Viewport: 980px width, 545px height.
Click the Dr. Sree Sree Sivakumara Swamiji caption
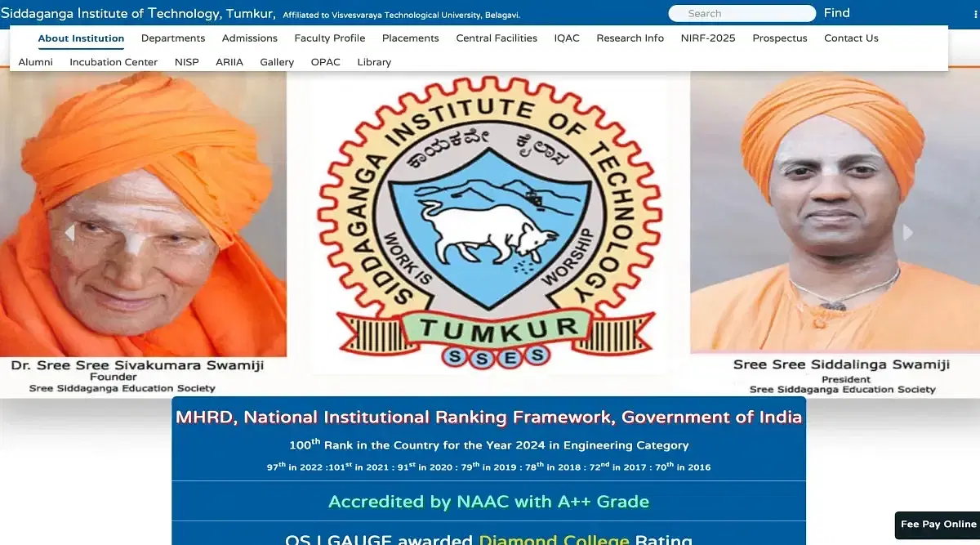pos(137,366)
